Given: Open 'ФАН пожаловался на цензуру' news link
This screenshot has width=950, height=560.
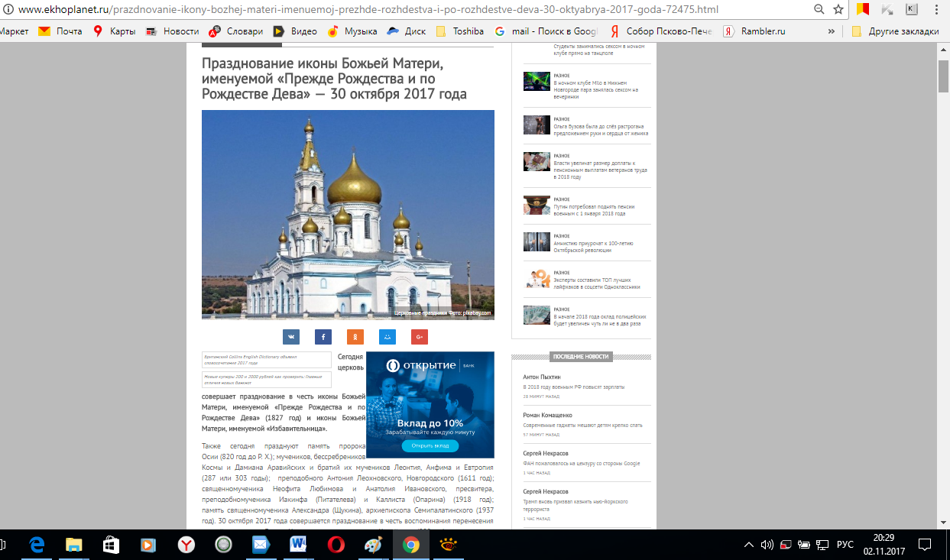Looking at the screenshot, I should click(582, 463).
